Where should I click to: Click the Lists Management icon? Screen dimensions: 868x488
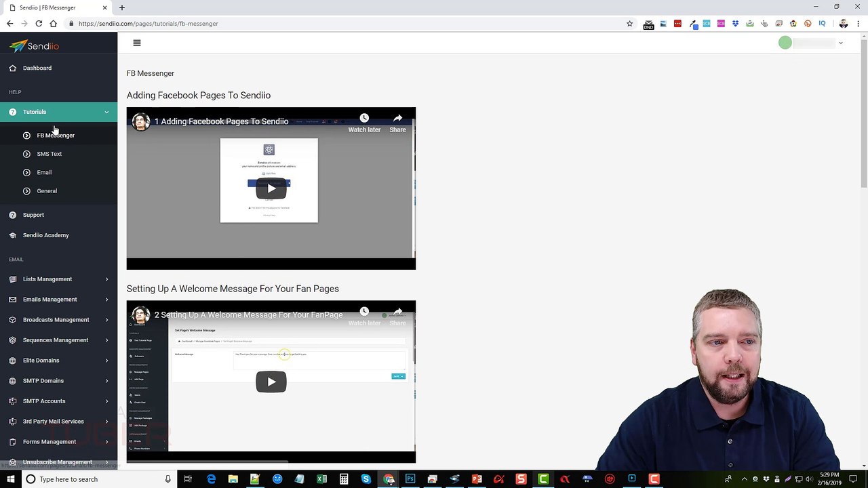coord(13,279)
